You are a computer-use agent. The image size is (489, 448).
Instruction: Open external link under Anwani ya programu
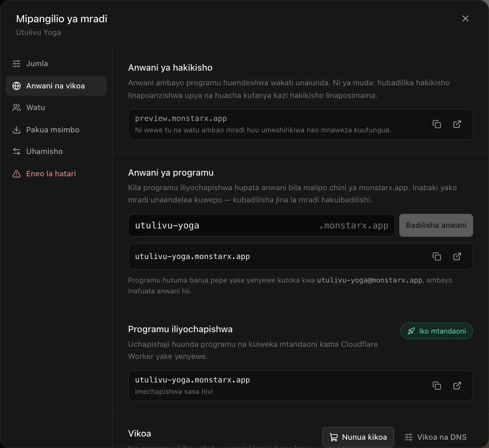tap(457, 256)
